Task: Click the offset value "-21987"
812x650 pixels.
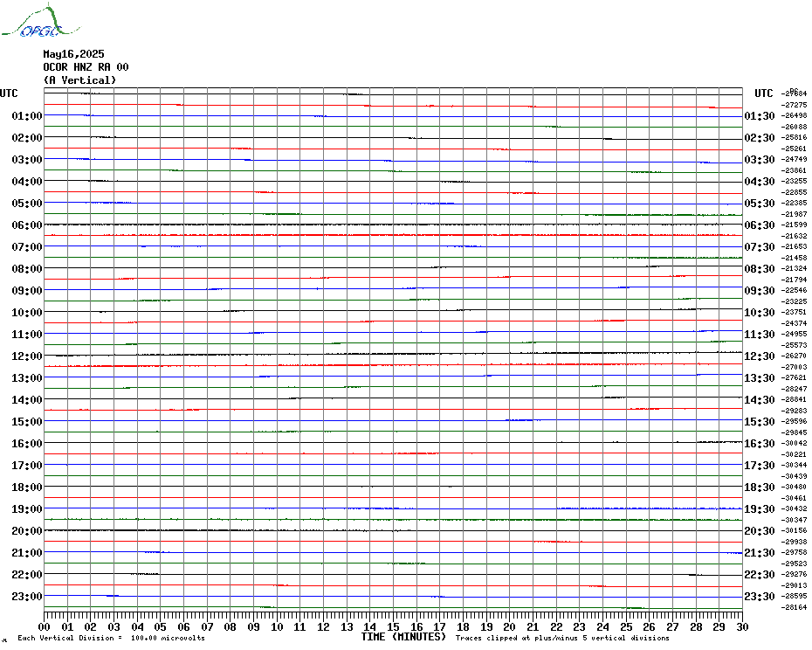Action: 794,214
